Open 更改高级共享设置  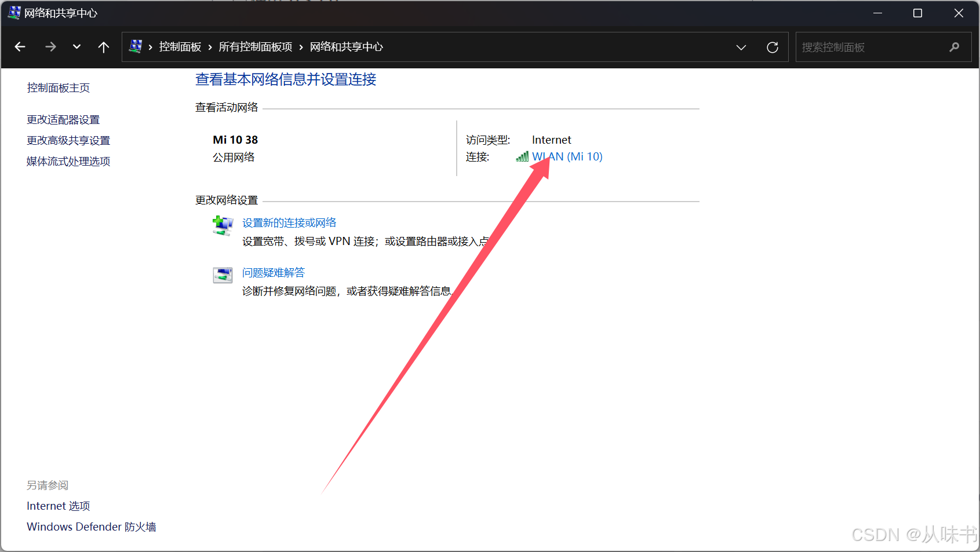pos(68,141)
